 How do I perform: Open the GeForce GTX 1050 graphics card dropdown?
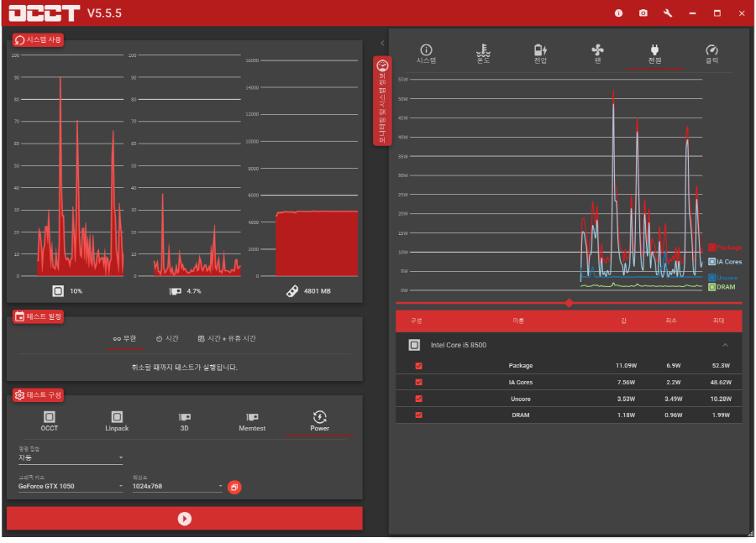pyautogui.click(x=71, y=486)
